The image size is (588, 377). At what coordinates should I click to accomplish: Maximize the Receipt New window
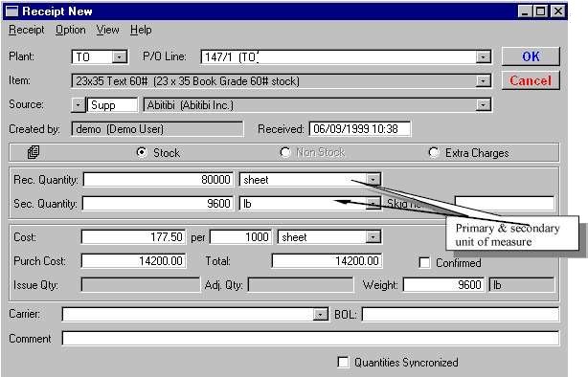tap(541, 11)
